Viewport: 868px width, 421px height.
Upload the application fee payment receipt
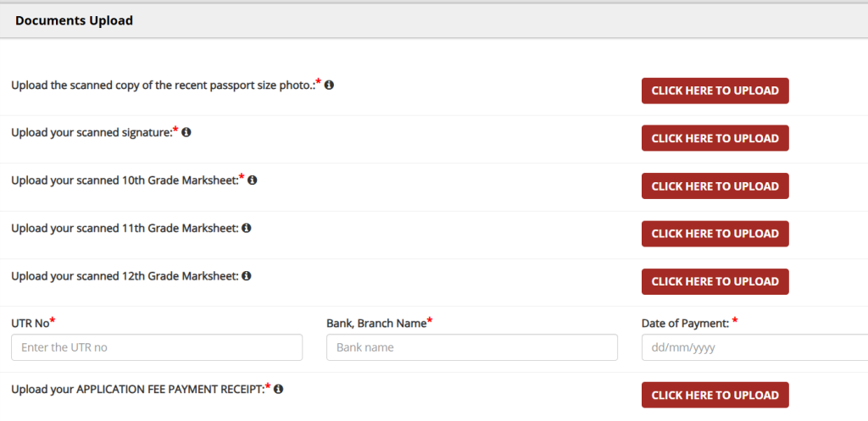pyautogui.click(x=715, y=395)
